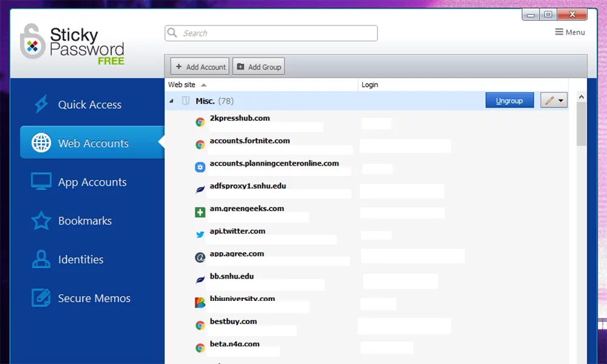607x364 pixels.
Task: Collapse the Misc. group triangle
Action: (171, 101)
